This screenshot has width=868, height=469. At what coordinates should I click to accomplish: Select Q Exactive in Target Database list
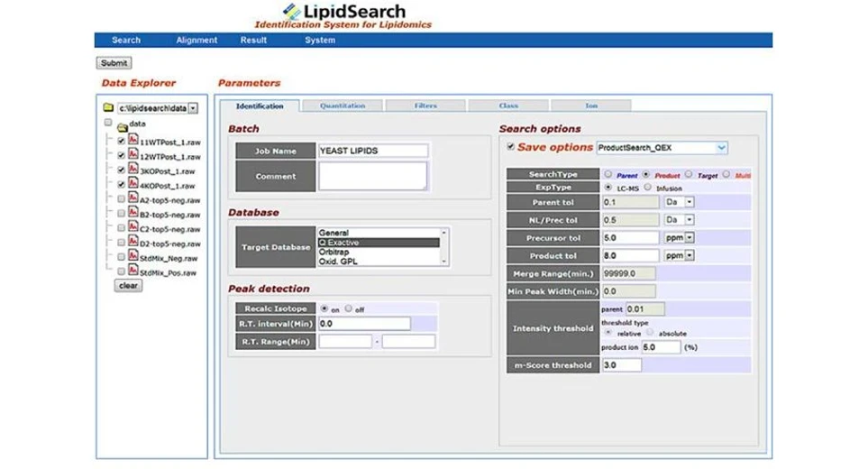[379, 243]
